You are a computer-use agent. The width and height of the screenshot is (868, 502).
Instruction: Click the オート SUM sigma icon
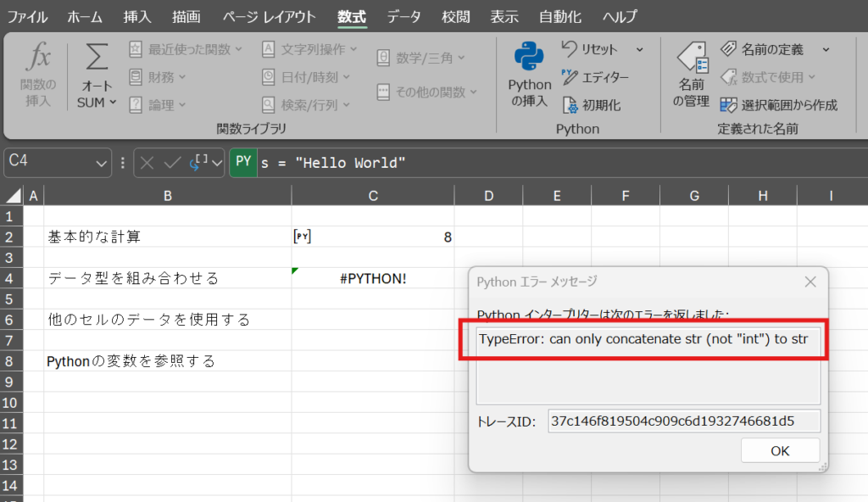(x=97, y=58)
